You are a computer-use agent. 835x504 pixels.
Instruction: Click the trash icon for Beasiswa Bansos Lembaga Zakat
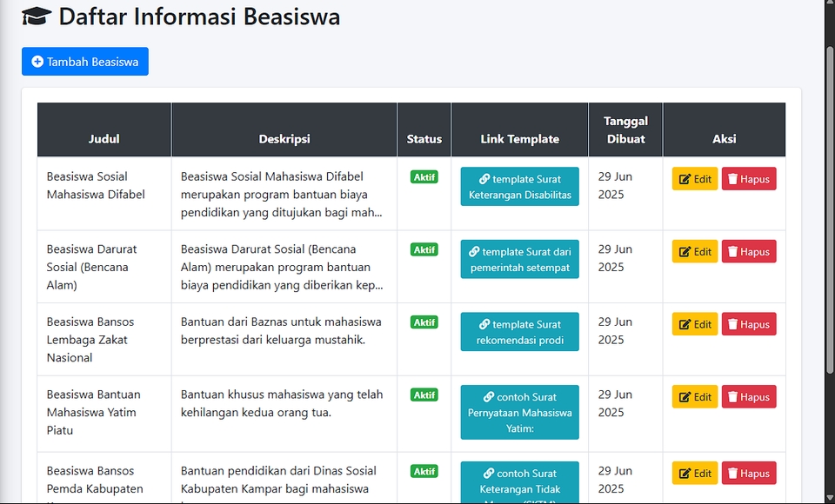pyautogui.click(x=732, y=325)
